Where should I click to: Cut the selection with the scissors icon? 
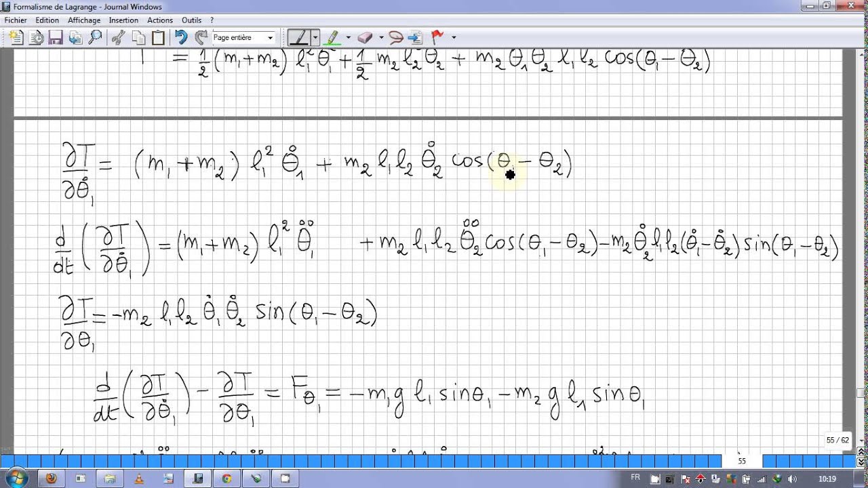tap(119, 37)
